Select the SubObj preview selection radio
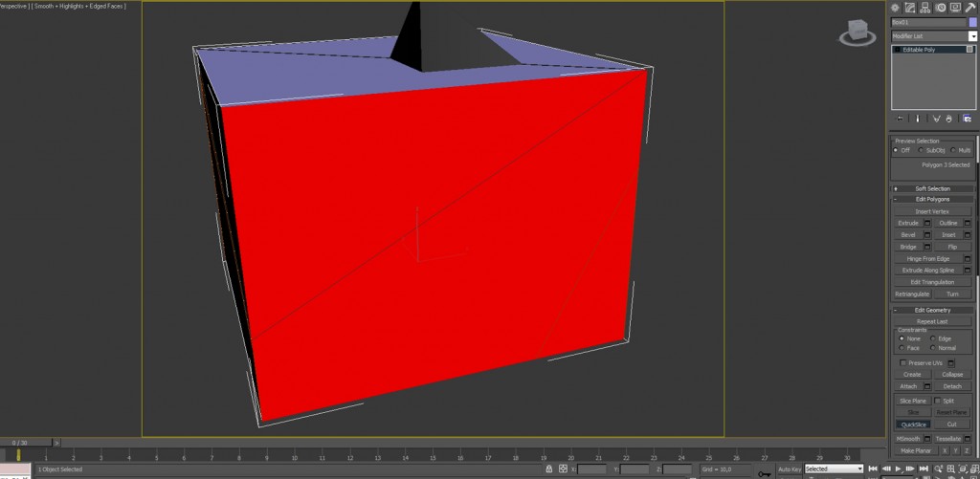The height and width of the screenshot is (479, 980). tap(921, 150)
